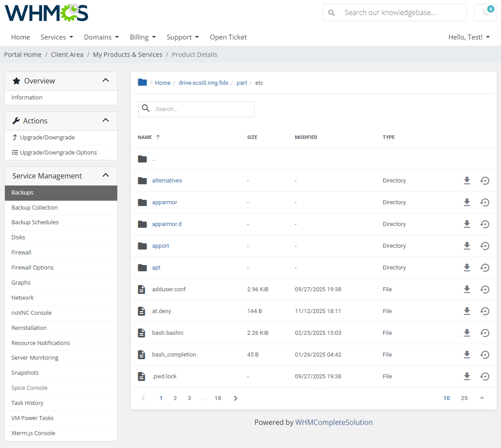The height and width of the screenshot is (448, 501).
Task: Download the bash_completion file
Action: click(x=467, y=354)
